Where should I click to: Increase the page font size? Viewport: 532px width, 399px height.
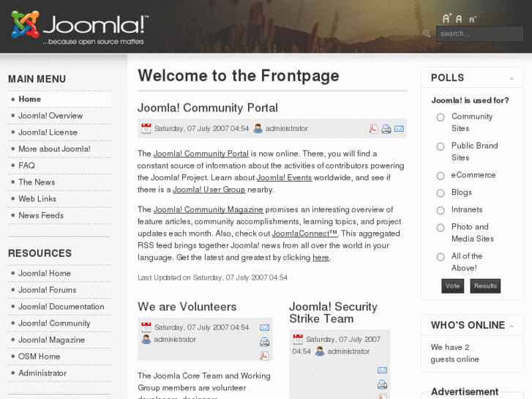click(446, 19)
